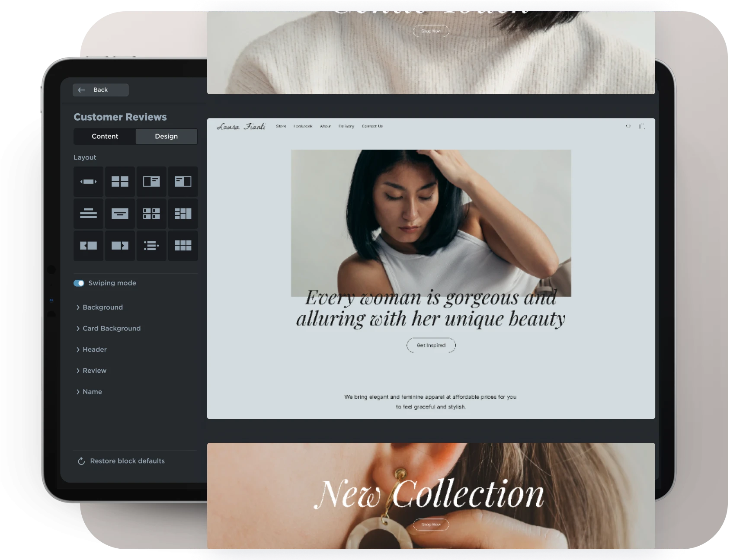Select the three-by-two grid layout
746x560 pixels.
[183, 246]
